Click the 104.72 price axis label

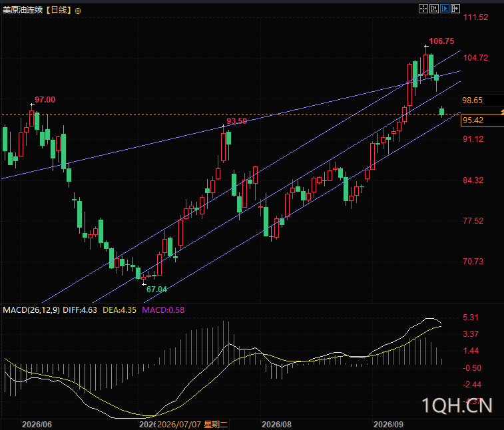point(475,58)
